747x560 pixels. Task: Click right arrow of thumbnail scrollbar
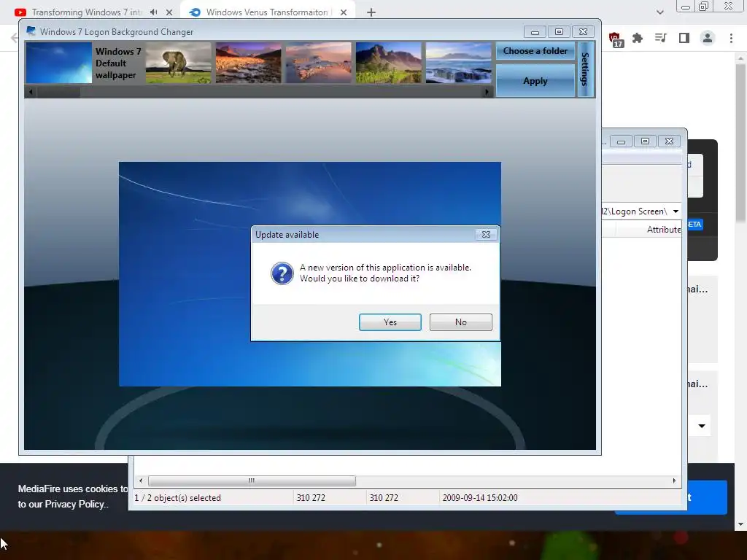coord(487,92)
